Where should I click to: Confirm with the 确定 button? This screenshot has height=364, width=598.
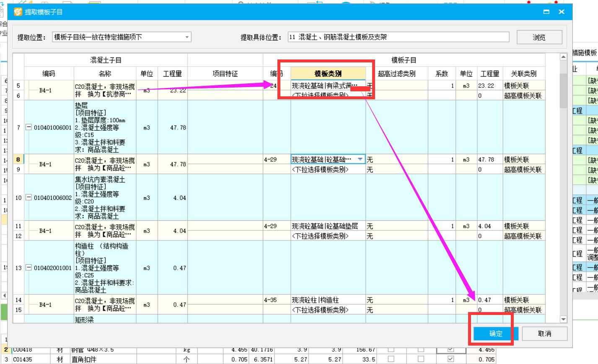click(x=496, y=333)
